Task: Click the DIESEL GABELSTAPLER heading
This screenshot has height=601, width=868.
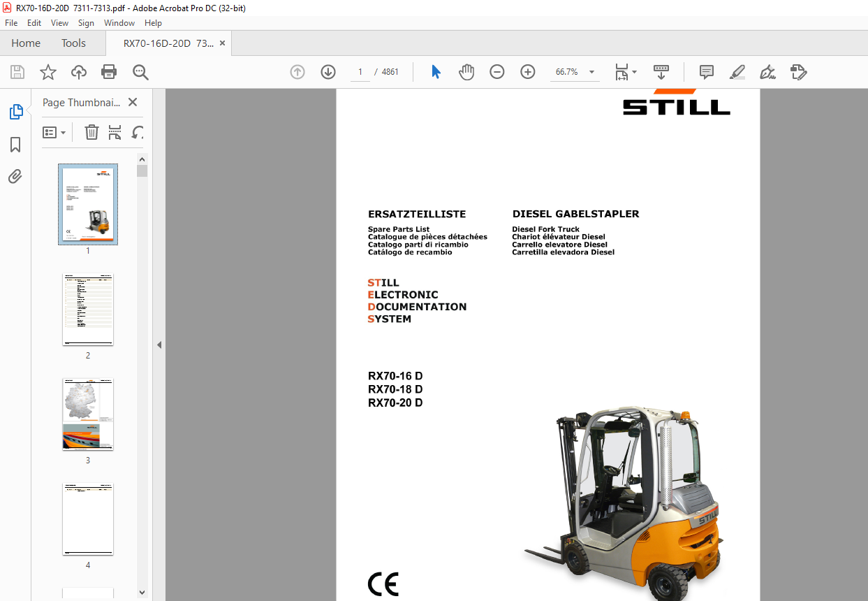Action: (575, 215)
